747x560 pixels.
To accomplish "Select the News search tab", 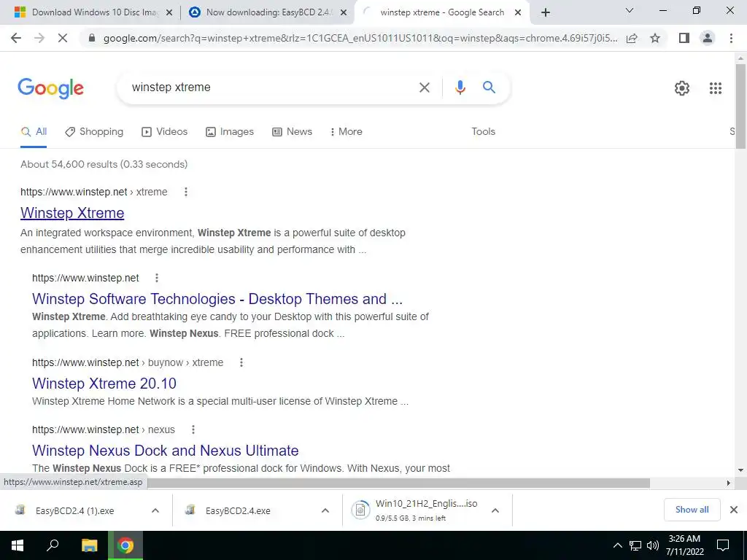I will point(292,132).
